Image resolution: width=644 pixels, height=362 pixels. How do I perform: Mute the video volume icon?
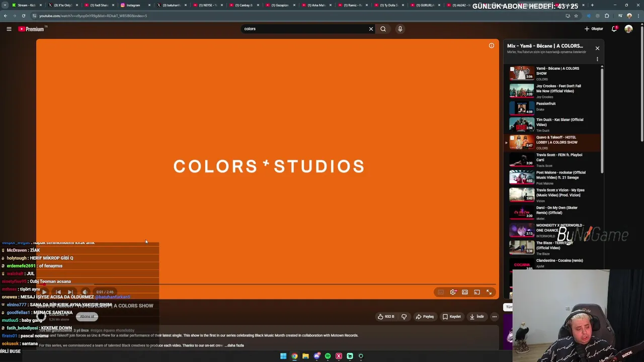[x=85, y=292]
